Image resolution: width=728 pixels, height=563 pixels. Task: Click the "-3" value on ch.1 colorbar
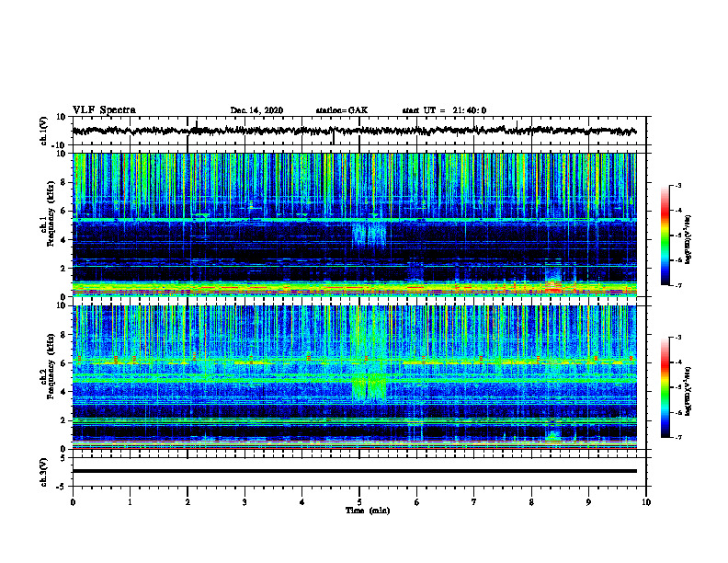pyautogui.click(x=678, y=185)
